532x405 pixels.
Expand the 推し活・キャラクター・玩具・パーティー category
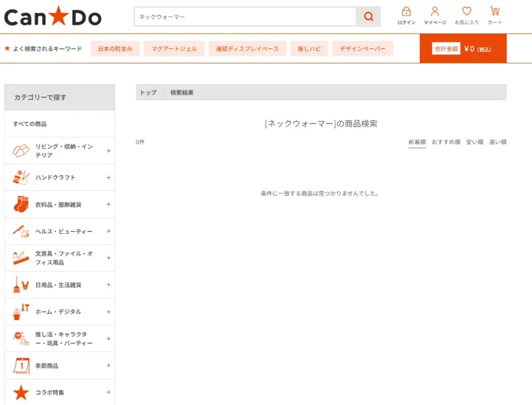pos(108,338)
